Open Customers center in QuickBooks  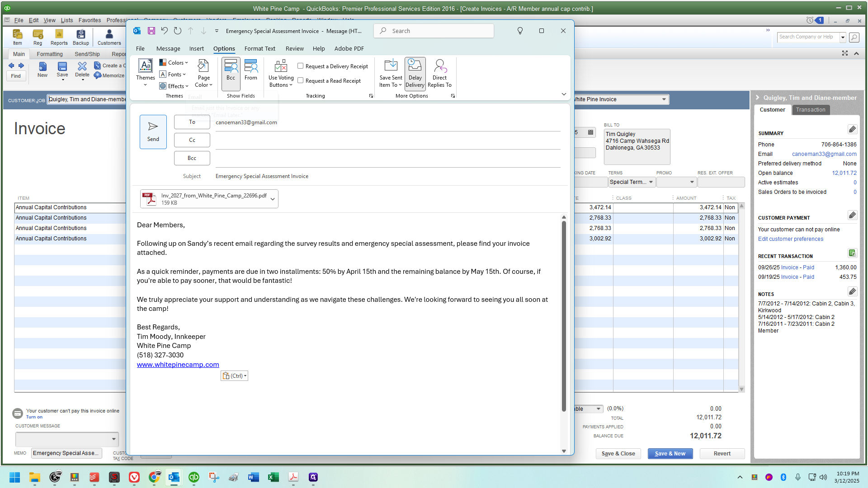pyautogui.click(x=109, y=37)
